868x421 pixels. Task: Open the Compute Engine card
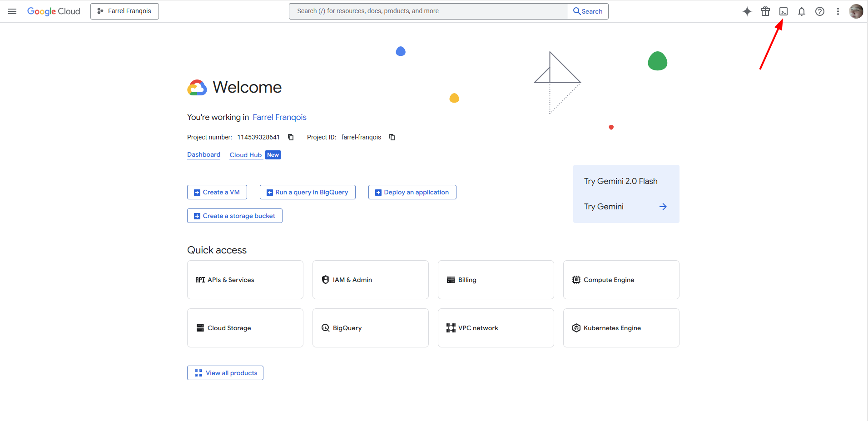click(x=621, y=280)
